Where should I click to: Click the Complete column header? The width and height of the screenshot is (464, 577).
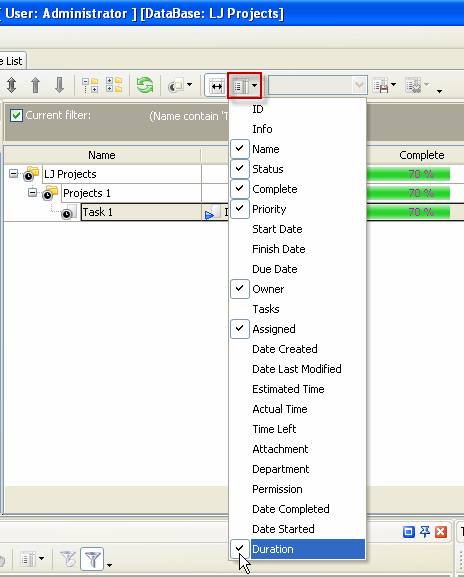tap(422, 155)
